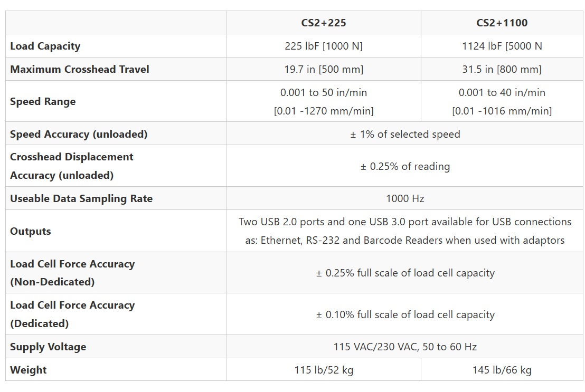Click the CS2+225 column header

click(323, 23)
